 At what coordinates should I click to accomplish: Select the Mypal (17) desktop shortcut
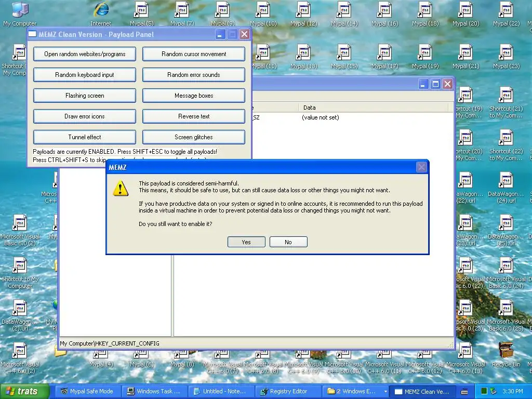pyautogui.click(x=385, y=57)
